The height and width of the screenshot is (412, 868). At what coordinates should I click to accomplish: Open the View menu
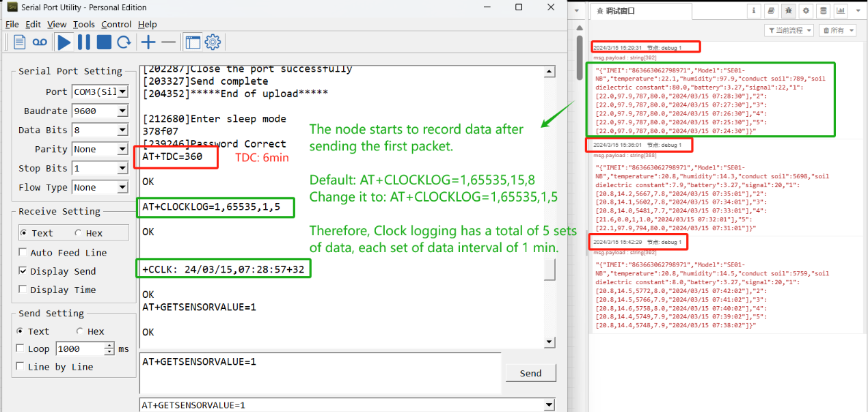coord(57,24)
